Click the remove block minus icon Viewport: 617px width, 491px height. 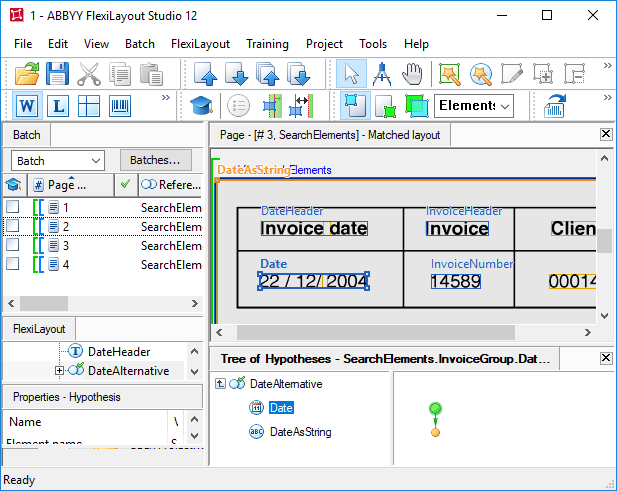pos(574,74)
